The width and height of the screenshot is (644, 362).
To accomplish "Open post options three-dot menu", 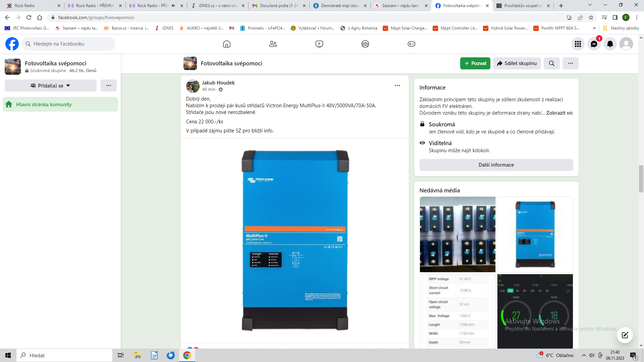I will [397, 85].
